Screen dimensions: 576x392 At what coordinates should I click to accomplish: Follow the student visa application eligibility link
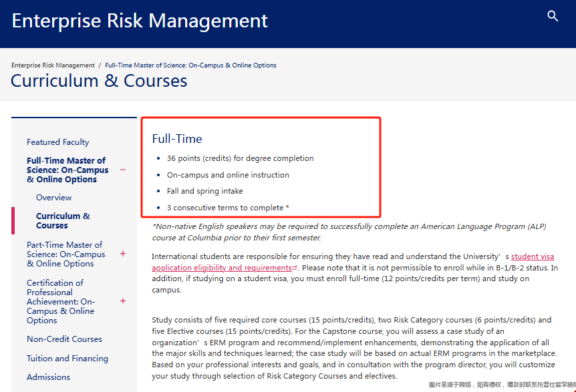[222, 268]
